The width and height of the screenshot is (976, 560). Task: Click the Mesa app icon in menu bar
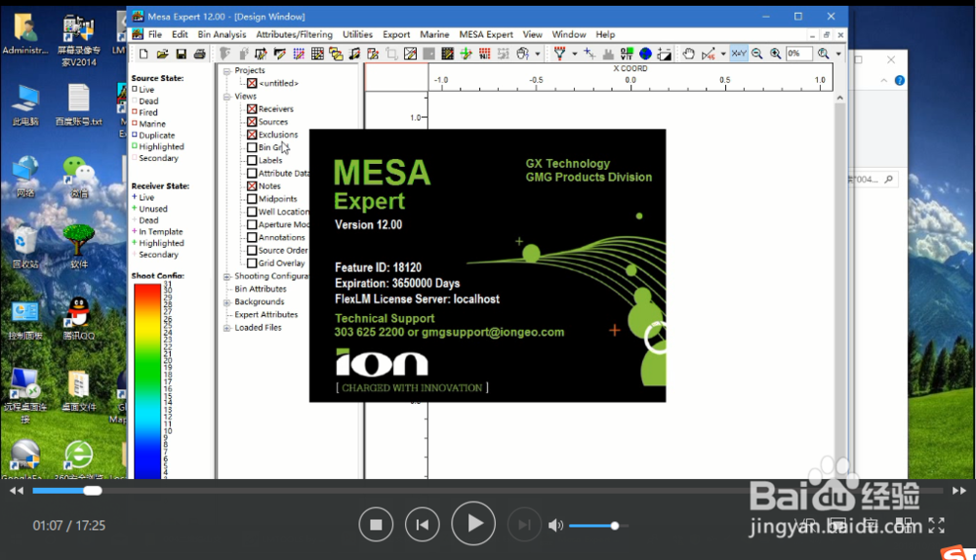click(138, 34)
